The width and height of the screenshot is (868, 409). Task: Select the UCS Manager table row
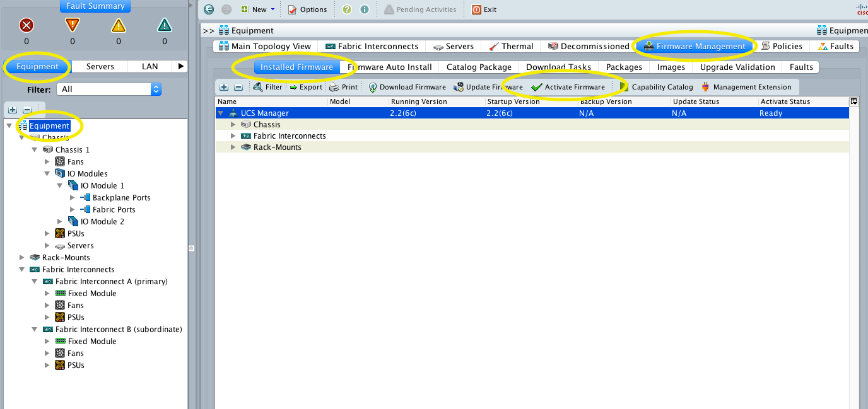pyautogui.click(x=265, y=113)
